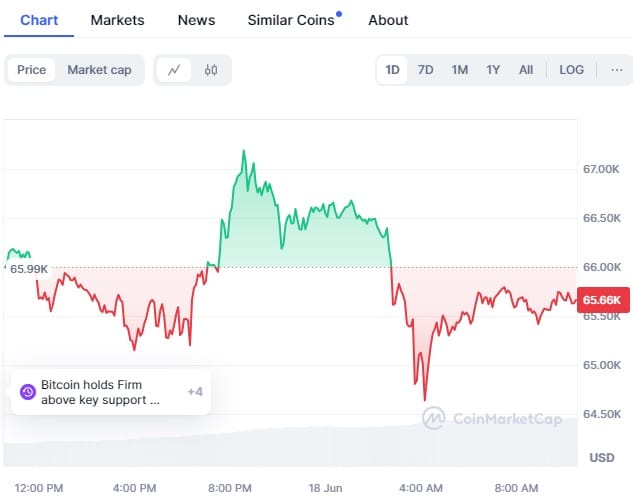Switch to line chart view icon
The width and height of the screenshot is (633, 503).
point(175,70)
